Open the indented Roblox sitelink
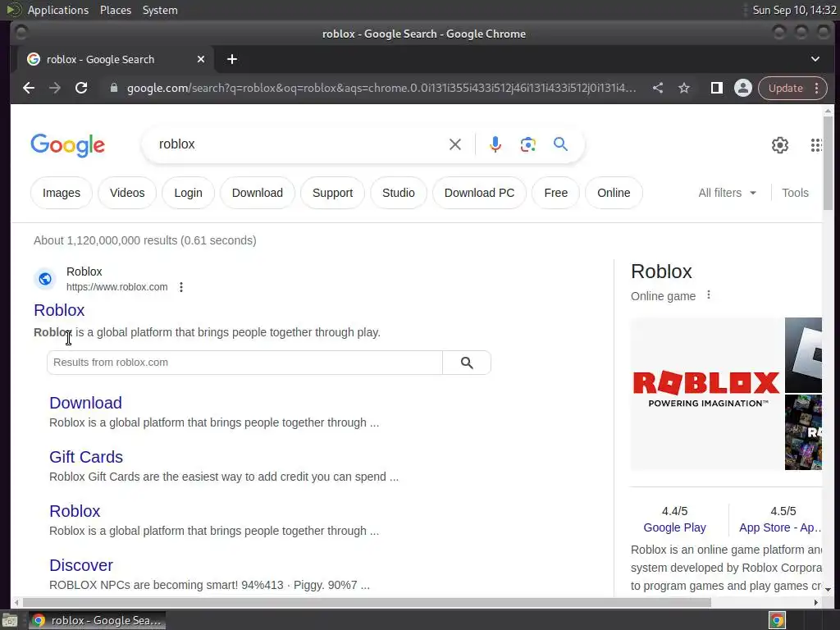The height and width of the screenshot is (630, 840). point(75,511)
